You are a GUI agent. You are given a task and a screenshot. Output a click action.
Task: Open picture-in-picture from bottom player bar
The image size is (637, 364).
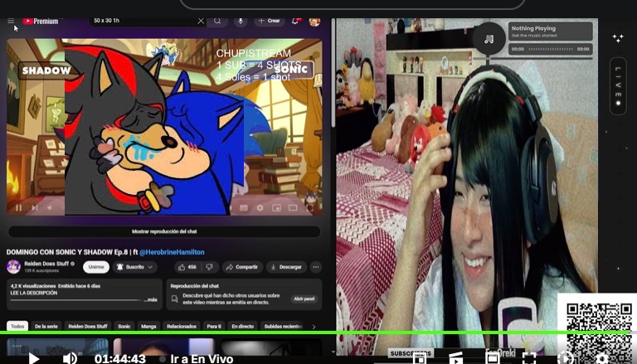click(419, 359)
